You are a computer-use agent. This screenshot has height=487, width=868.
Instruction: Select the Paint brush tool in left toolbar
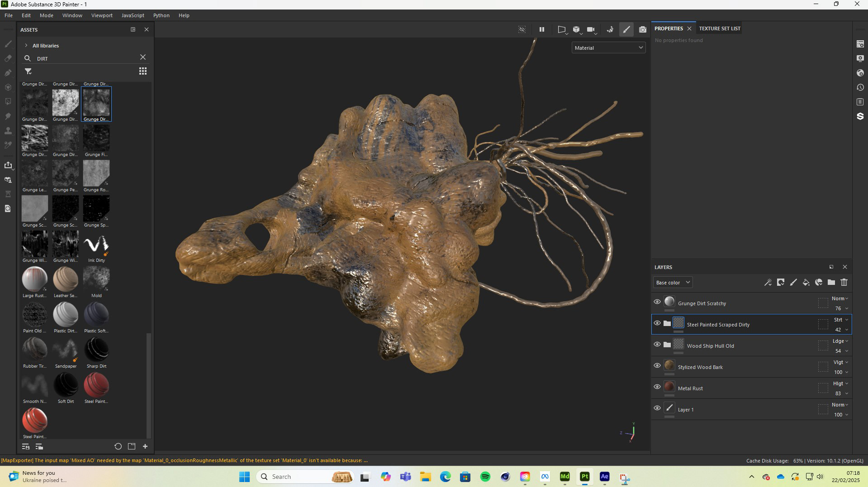click(8, 44)
